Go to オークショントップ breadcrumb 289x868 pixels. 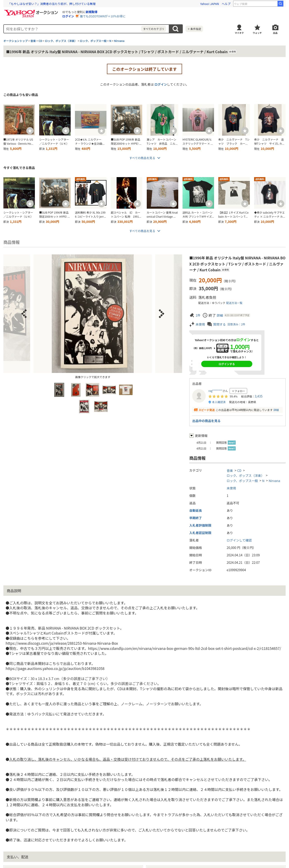16,41
